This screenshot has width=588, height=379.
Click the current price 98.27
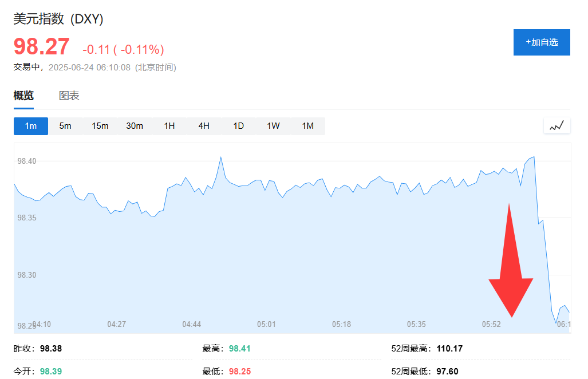tap(42, 46)
